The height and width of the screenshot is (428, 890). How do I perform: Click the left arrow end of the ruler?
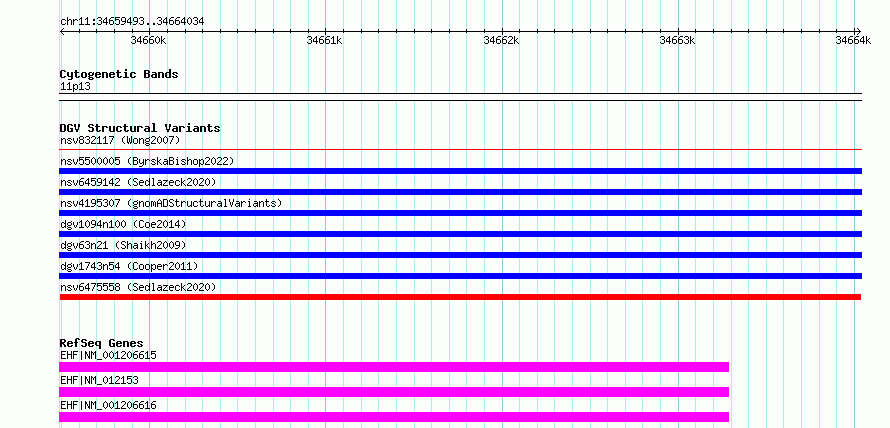coord(62,31)
